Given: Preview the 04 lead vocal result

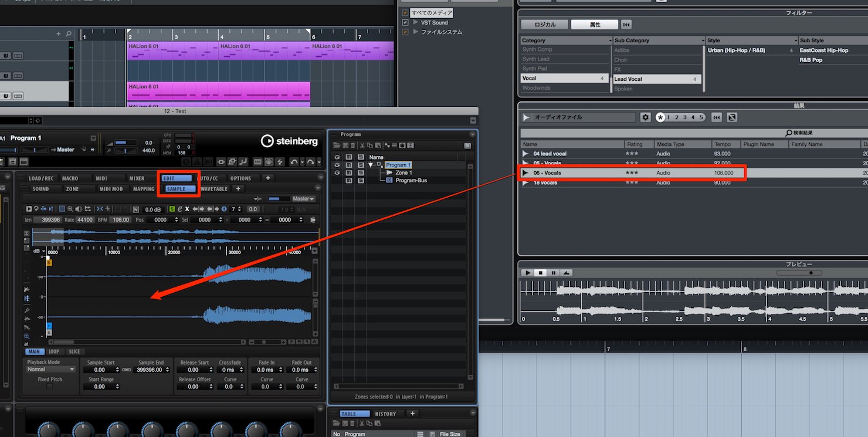Looking at the screenshot, I should click(525, 154).
